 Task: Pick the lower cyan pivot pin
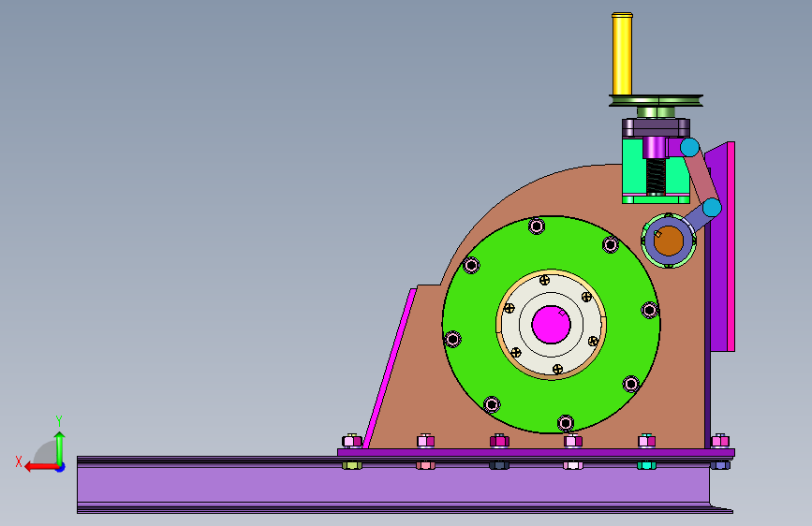pyautogui.click(x=712, y=208)
